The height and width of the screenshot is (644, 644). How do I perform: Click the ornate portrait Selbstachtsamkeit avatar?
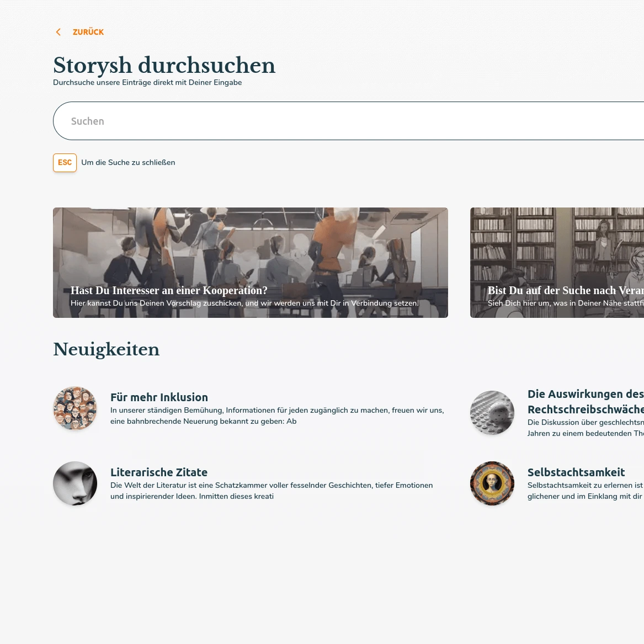click(x=492, y=483)
